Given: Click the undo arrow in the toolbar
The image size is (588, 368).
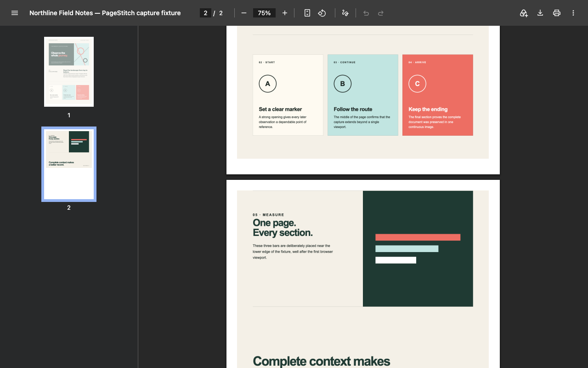Looking at the screenshot, I should click(x=366, y=13).
